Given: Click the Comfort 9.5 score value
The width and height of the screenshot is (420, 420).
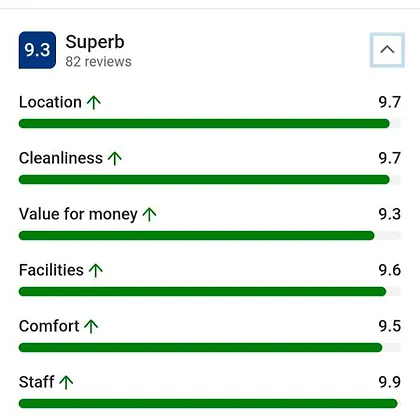Looking at the screenshot, I should coord(389,326).
